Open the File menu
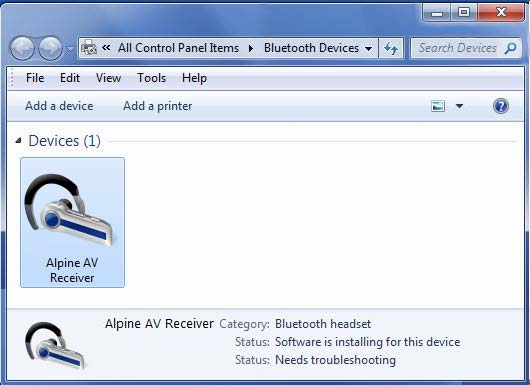This screenshot has width=530, height=385. click(35, 78)
